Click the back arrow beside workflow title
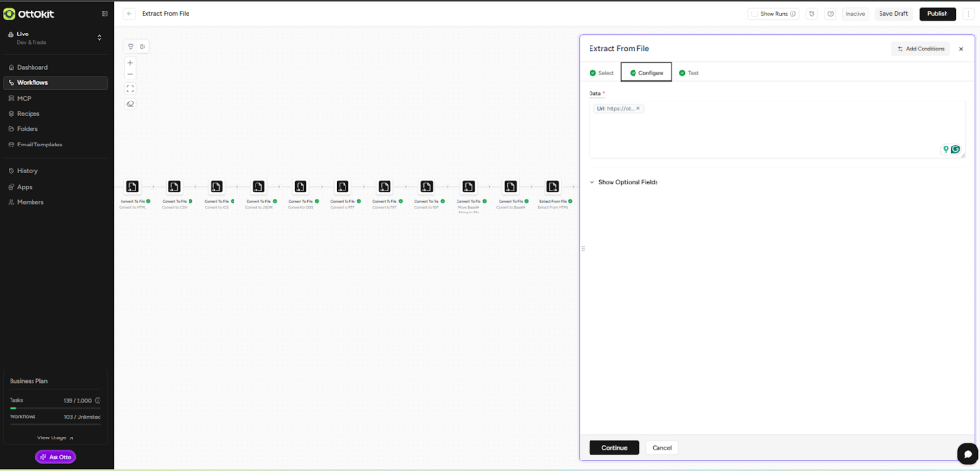The width and height of the screenshot is (980, 471). click(x=130, y=14)
